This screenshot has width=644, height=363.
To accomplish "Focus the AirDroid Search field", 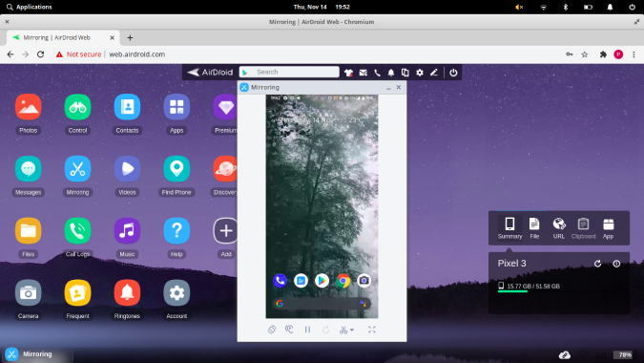I will point(289,72).
